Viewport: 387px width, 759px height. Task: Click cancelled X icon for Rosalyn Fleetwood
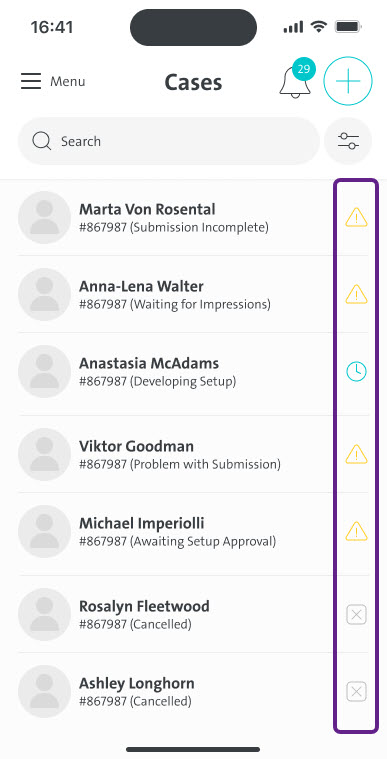pyautogui.click(x=356, y=615)
